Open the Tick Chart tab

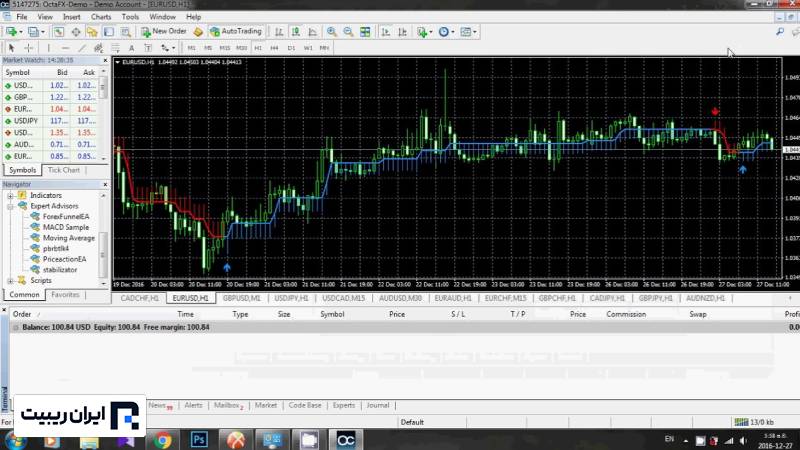64,170
